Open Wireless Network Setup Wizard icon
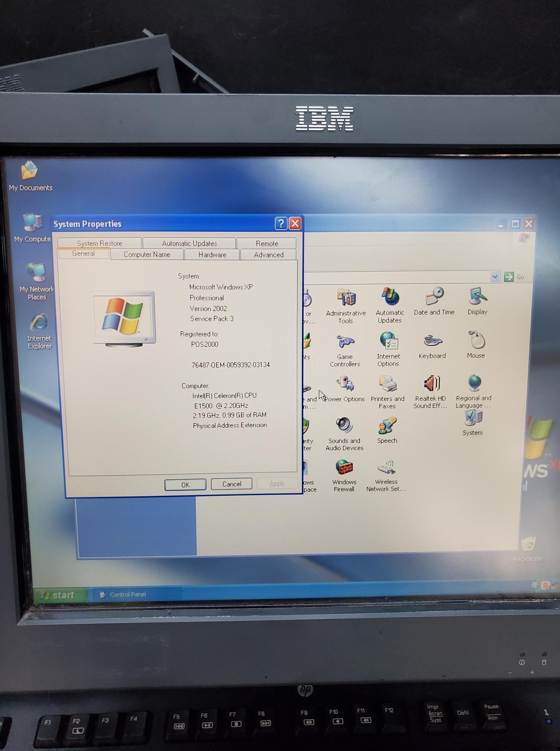Screen dimensions: 560x751 coord(386,476)
